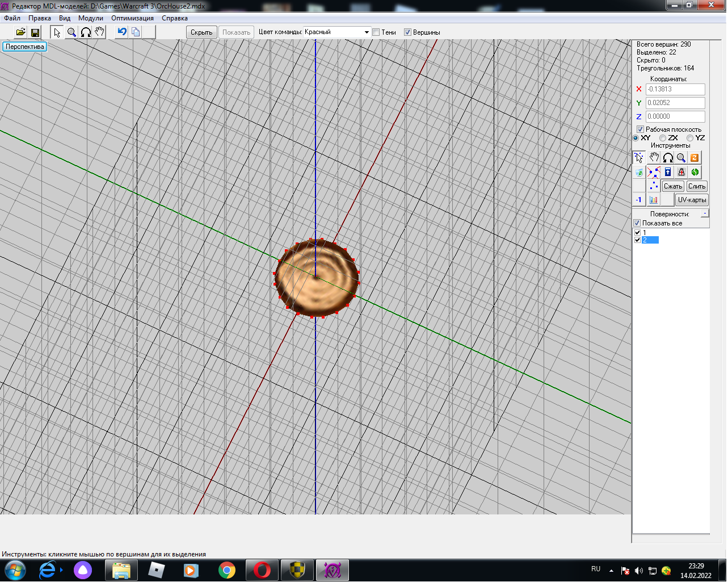Open the Windows Start button

pos(15,570)
